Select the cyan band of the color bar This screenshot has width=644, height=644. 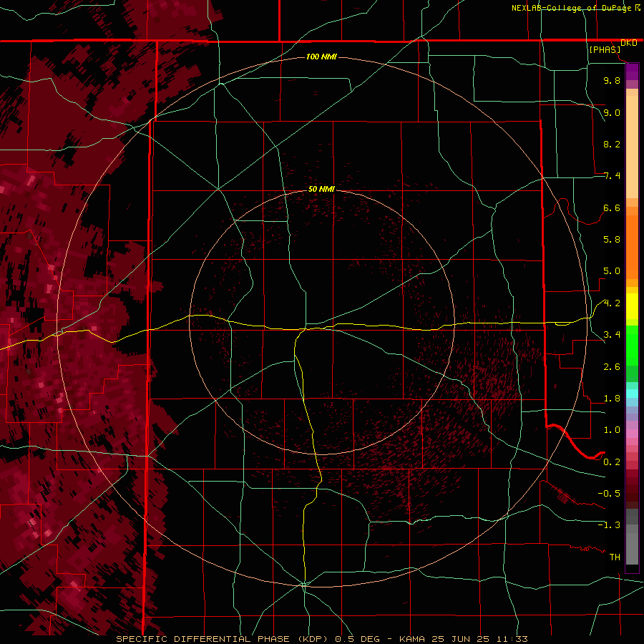tap(632, 394)
